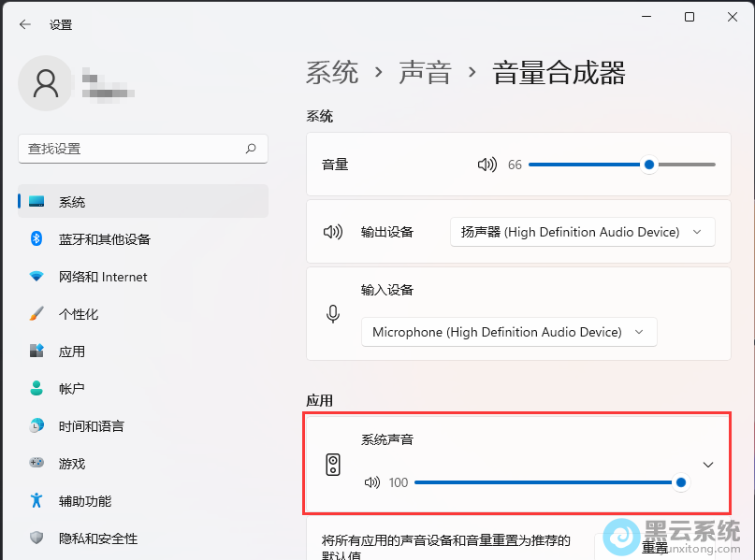Click 系统 in the breadcrumb
The image size is (755, 560).
click(x=332, y=73)
